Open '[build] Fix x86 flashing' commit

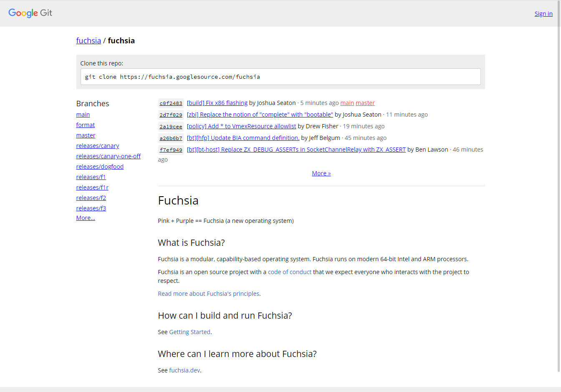tap(217, 103)
